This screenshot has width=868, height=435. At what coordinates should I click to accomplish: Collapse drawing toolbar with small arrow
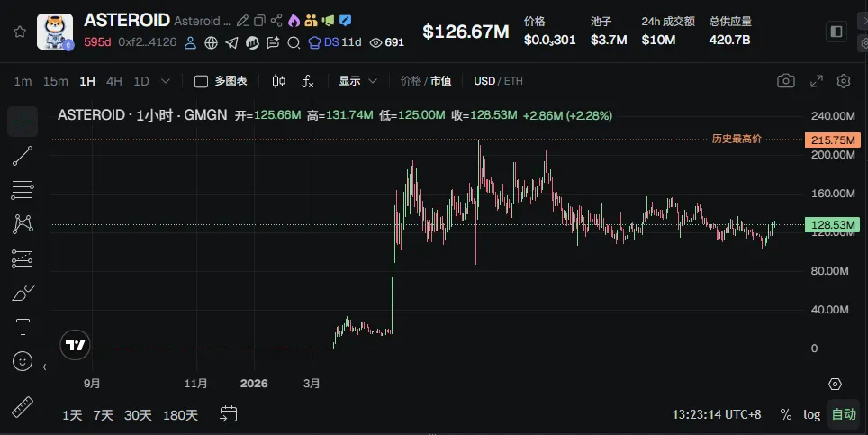(x=45, y=367)
